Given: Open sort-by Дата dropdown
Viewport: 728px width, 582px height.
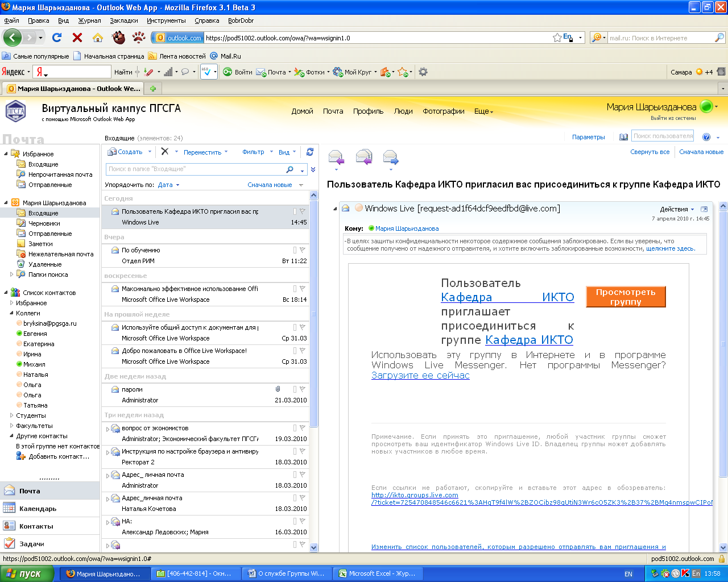Looking at the screenshot, I should click(x=168, y=185).
